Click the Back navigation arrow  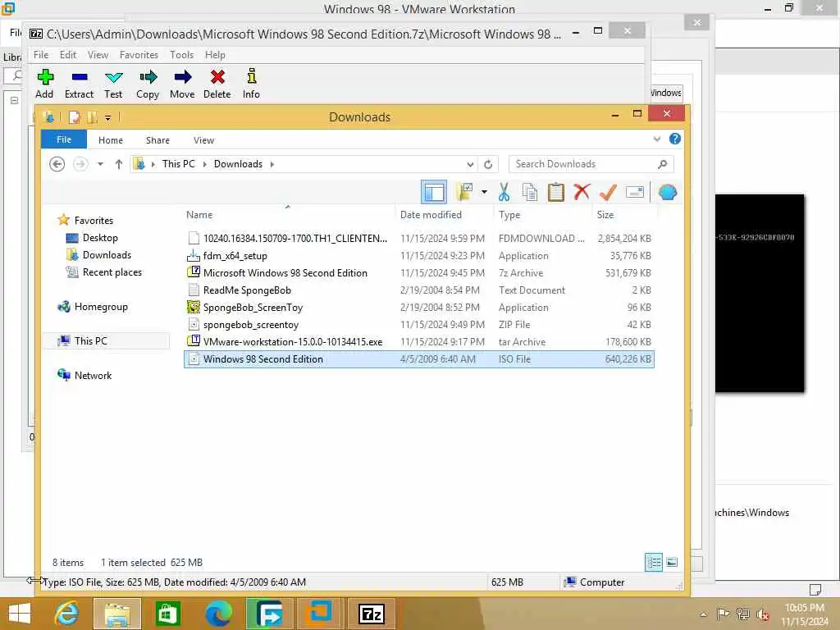tap(57, 164)
